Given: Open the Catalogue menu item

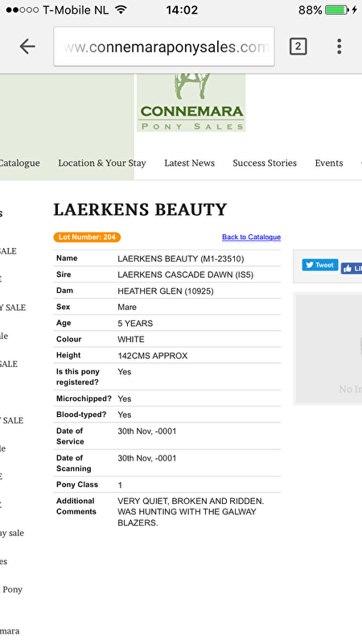Looking at the screenshot, I should tap(19, 163).
